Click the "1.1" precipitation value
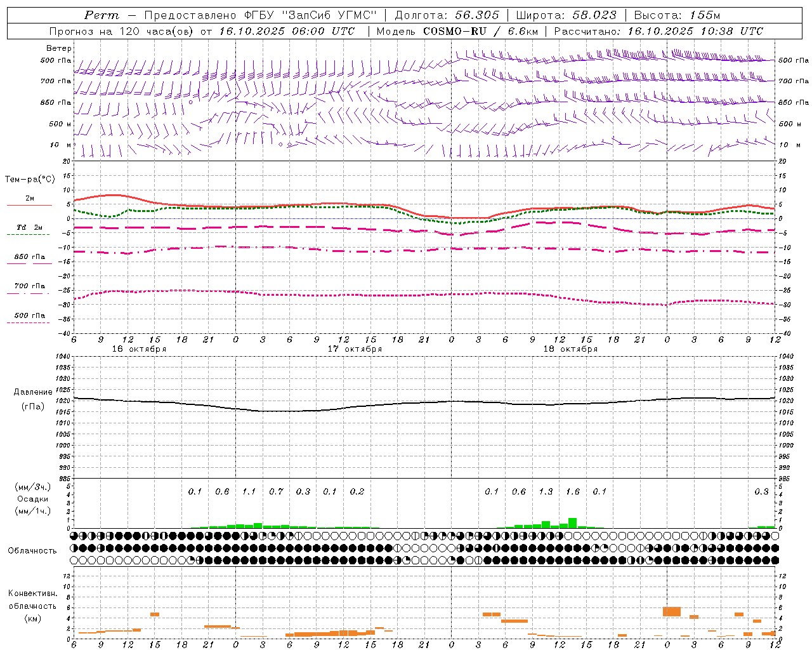The width and height of the screenshot is (812, 650). point(249,491)
